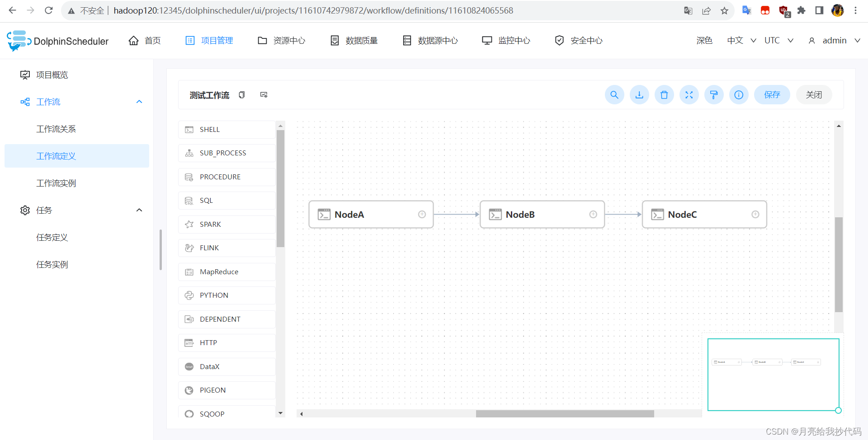This screenshot has height=440, width=868.
Task: Click the canvas vertical scrollbar thumb
Action: tap(839, 264)
